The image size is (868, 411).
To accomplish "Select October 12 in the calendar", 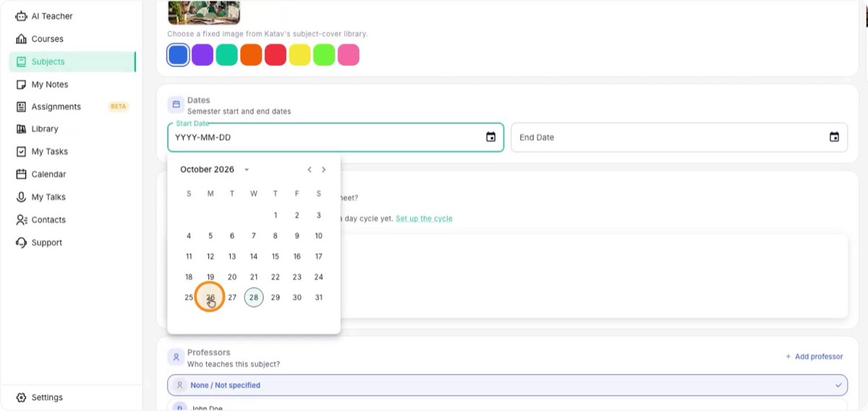I will point(210,256).
